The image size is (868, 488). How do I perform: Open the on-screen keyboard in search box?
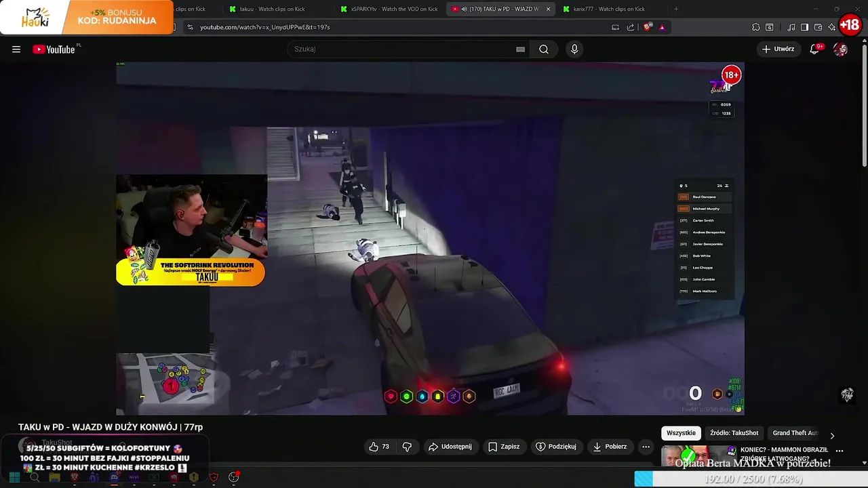[520, 49]
